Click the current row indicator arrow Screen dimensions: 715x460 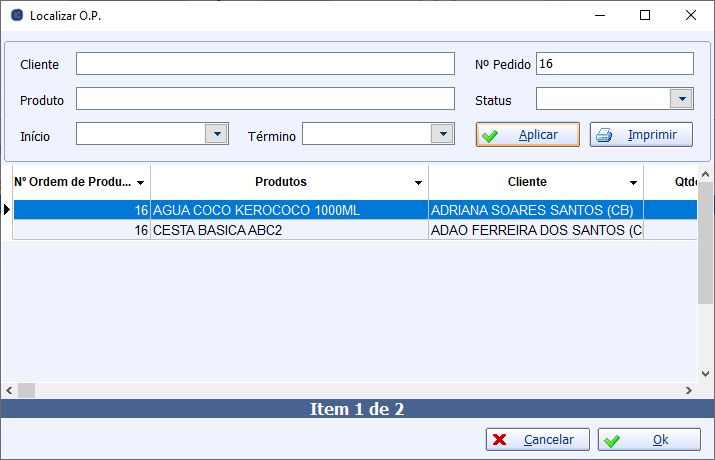point(7,210)
